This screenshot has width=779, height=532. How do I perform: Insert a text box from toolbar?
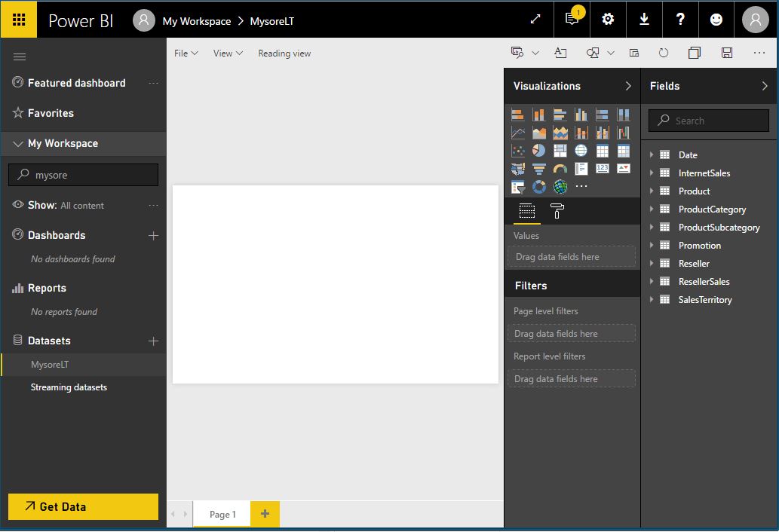[x=560, y=53]
